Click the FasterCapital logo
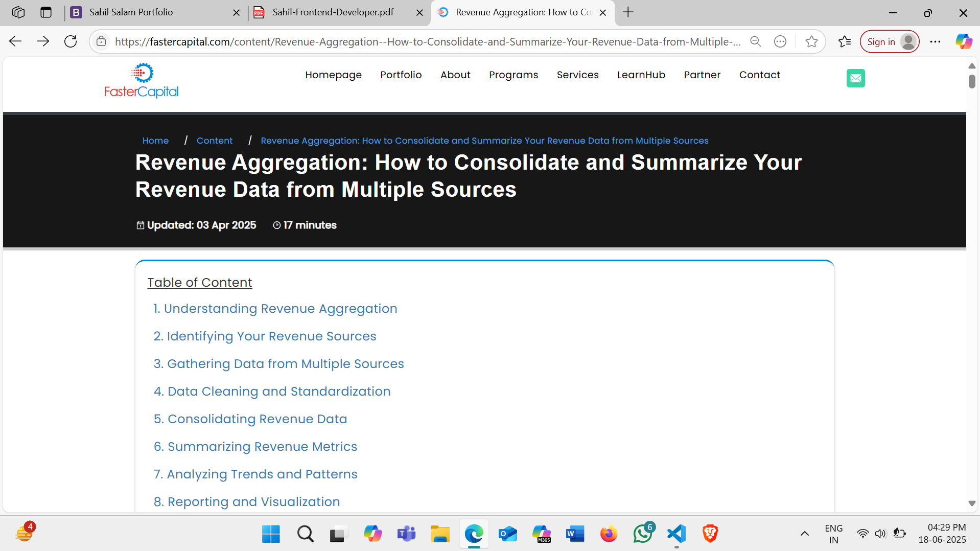 pos(142,80)
